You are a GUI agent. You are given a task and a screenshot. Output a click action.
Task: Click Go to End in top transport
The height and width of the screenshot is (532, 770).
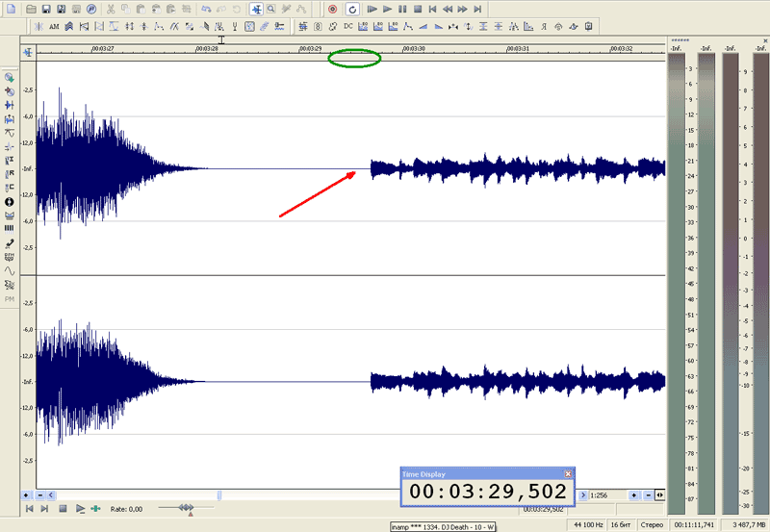point(477,8)
